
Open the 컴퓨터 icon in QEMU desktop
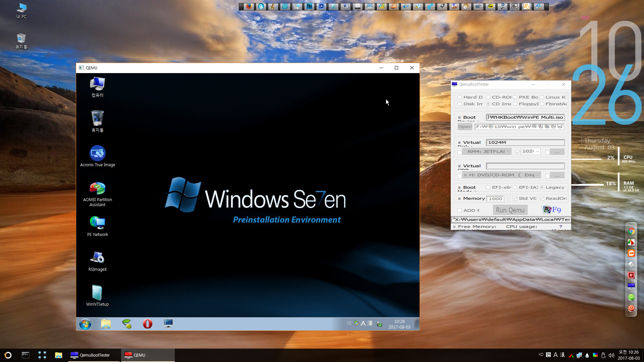pyautogui.click(x=98, y=87)
